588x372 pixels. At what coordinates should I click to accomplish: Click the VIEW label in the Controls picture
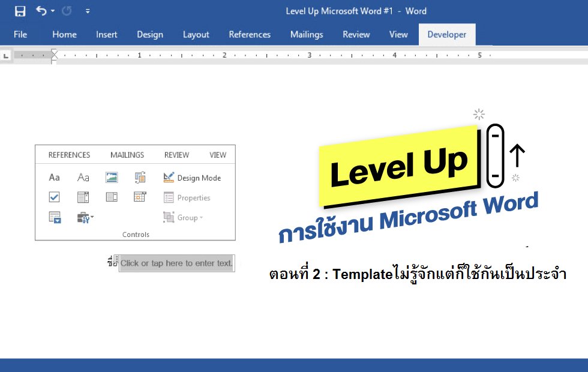[x=218, y=155]
